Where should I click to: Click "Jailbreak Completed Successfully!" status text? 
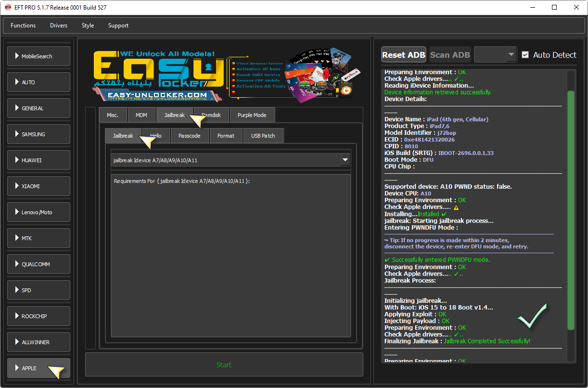click(487, 341)
